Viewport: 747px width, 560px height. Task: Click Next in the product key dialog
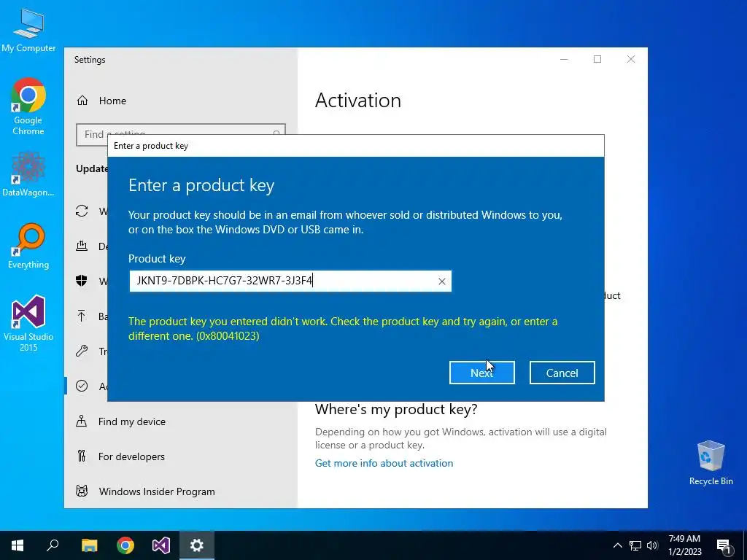pos(481,373)
